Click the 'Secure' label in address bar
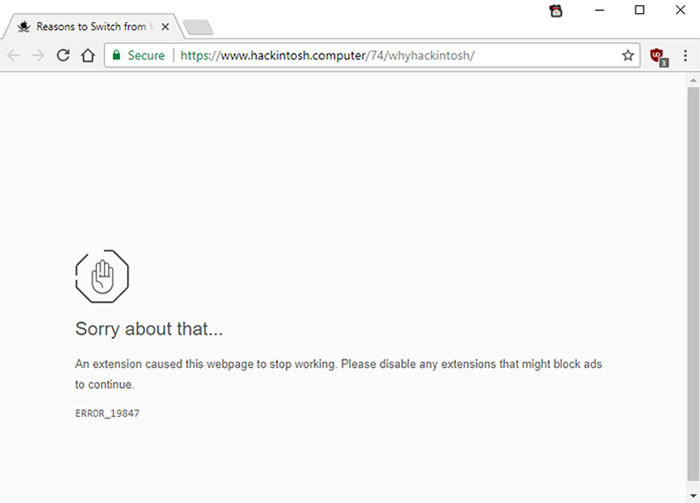This screenshot has width=700, height=503. click(x=146, y=56)
